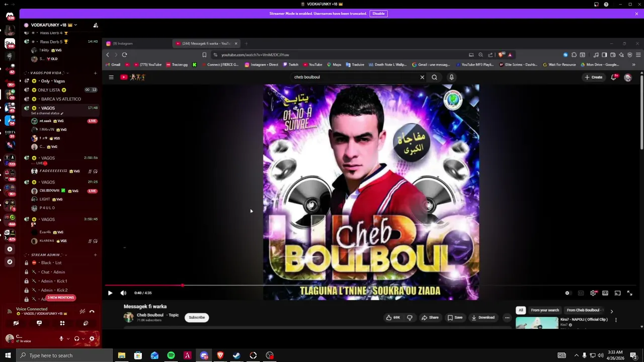Screen dimensions: 644x362
Task: Disable Discord Streamer Mode
Action: [378, 14]
